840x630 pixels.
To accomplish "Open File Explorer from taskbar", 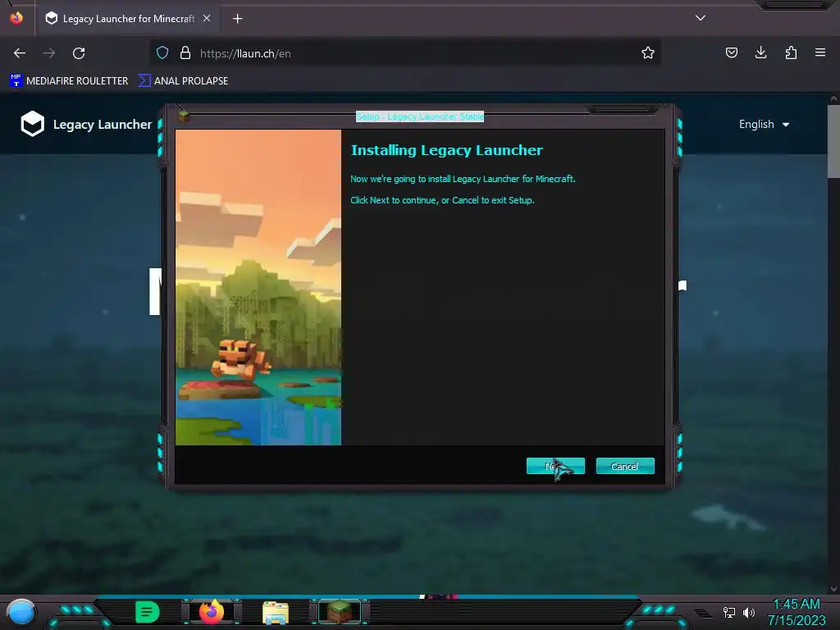I will click(x=276, y=613).
